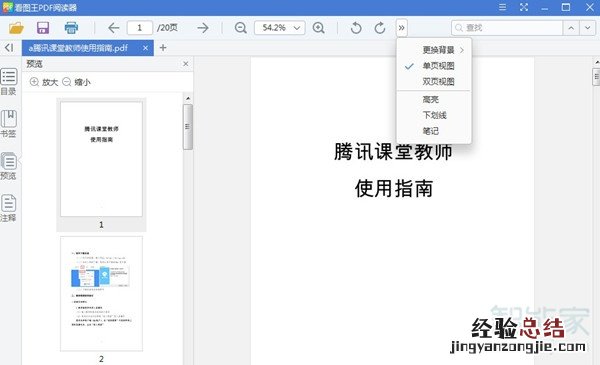Image resolution: width=600 pixels, height=365 pixels.
Task: Click the thumbnail panel scroll-up arrow
Action: (188, 98)
